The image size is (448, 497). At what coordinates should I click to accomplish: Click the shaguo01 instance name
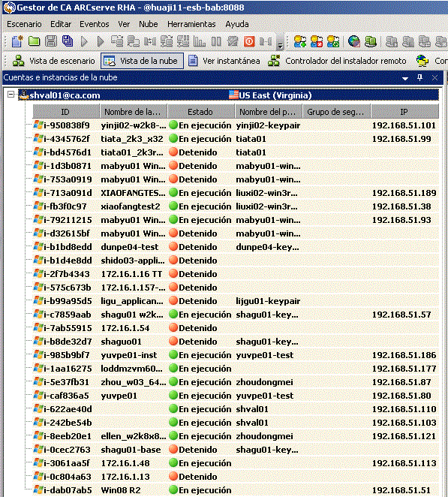pos(121,342)
